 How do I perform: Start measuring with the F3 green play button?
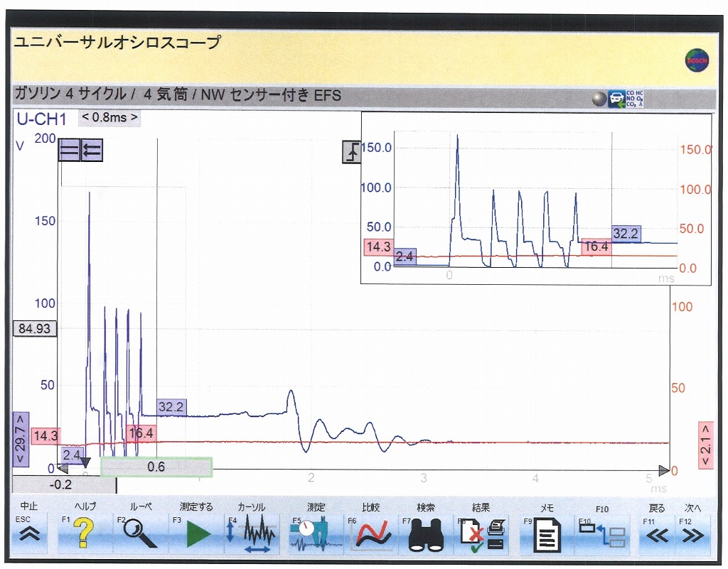[196, 533]
